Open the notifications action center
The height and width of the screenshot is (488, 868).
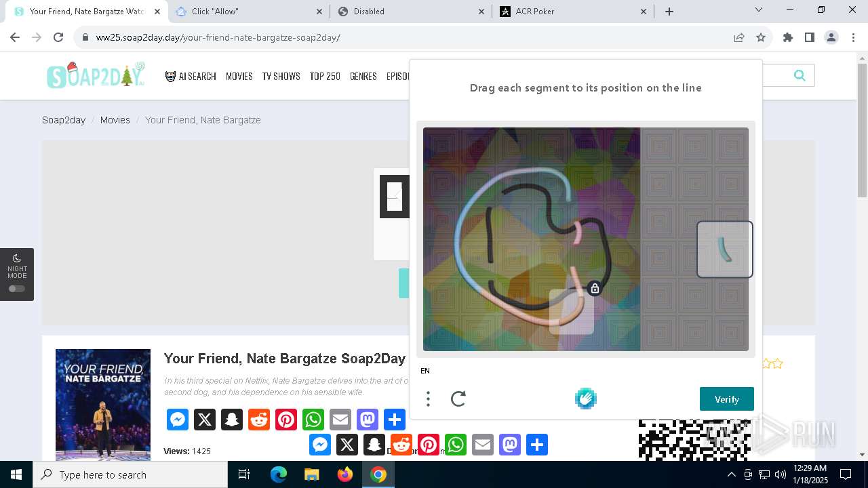[x=846, y=474]
